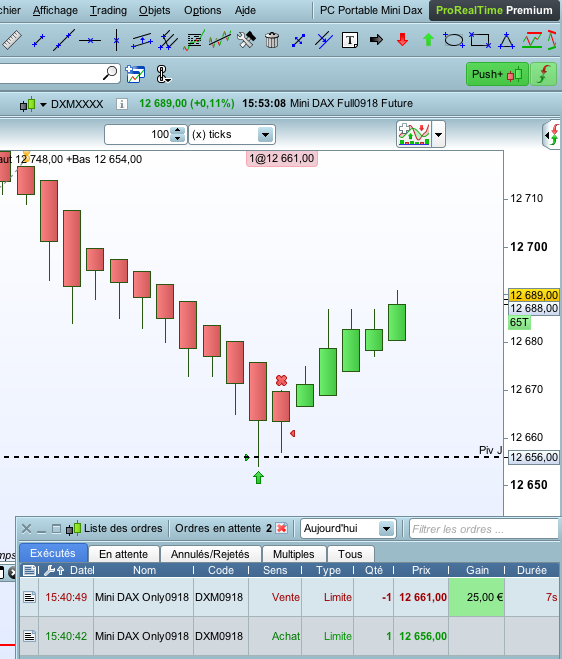
Task: Open details icon for 15:40:42 order
Action: click(29, 636)
